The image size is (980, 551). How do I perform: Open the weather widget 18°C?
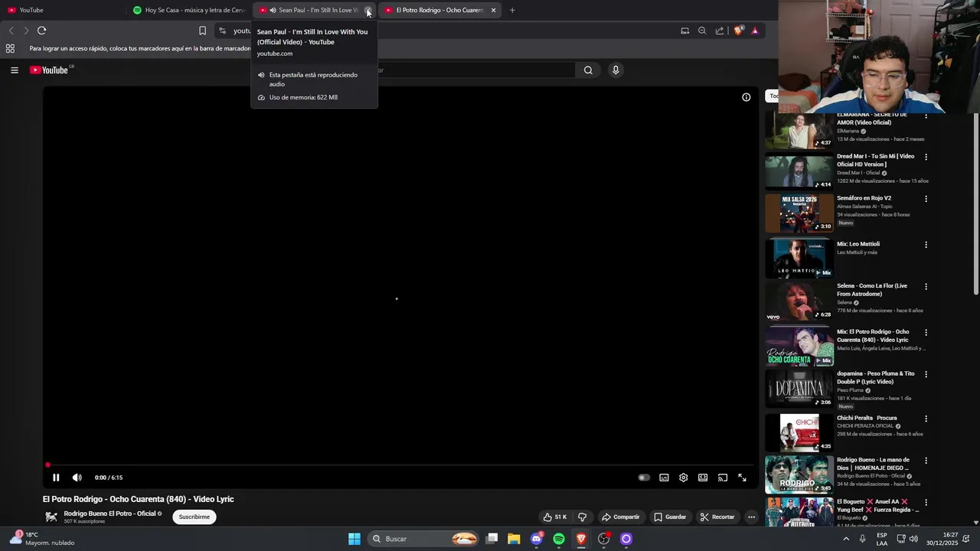pos(42,539)
